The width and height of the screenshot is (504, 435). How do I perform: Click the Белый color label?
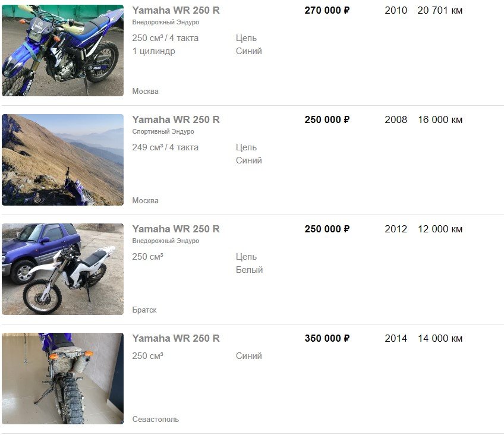pyautogui.click(x=249, y=270)
